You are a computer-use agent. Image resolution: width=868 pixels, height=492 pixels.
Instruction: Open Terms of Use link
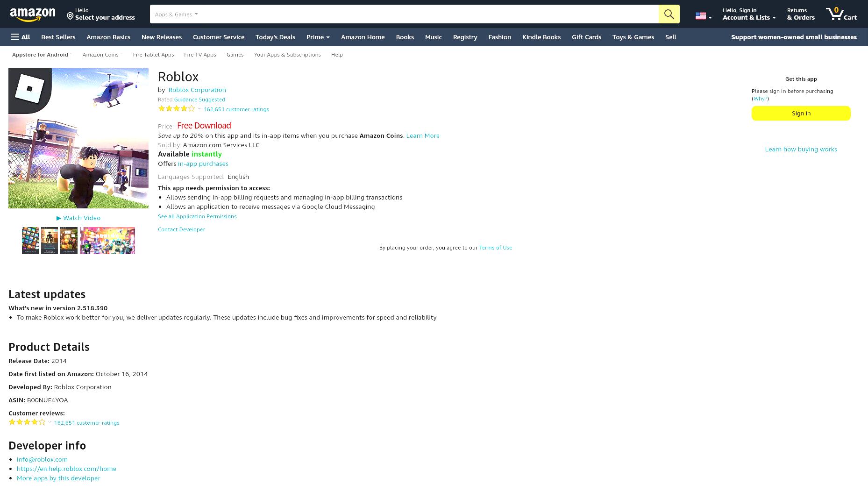(x=495, y=248)
